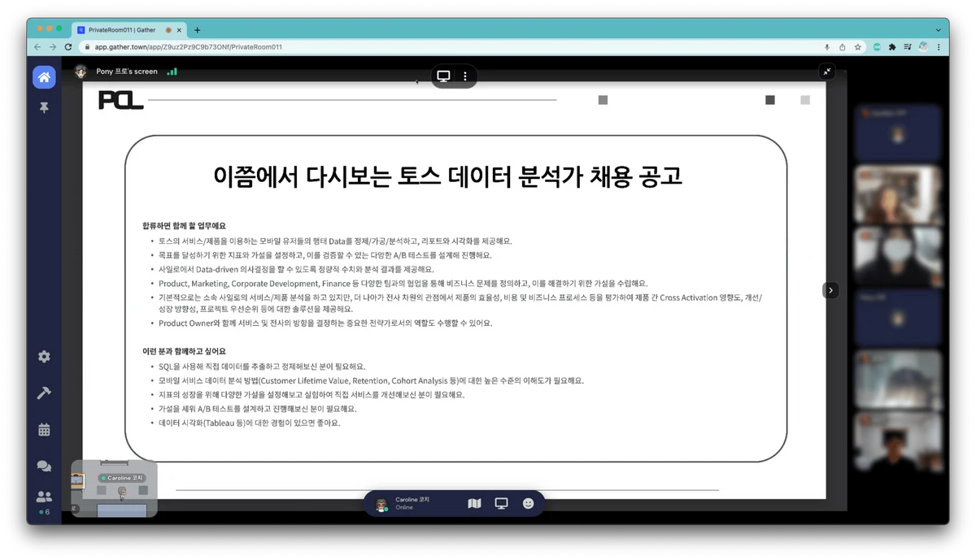
Task: Click the line starting SQL을 사용해
Action: 262,367
